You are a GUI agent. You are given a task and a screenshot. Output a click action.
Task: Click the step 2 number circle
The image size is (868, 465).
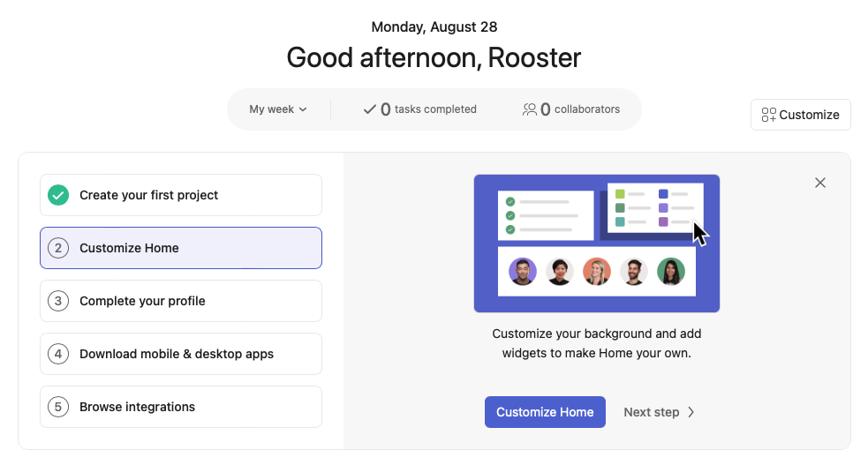[58, 248]
